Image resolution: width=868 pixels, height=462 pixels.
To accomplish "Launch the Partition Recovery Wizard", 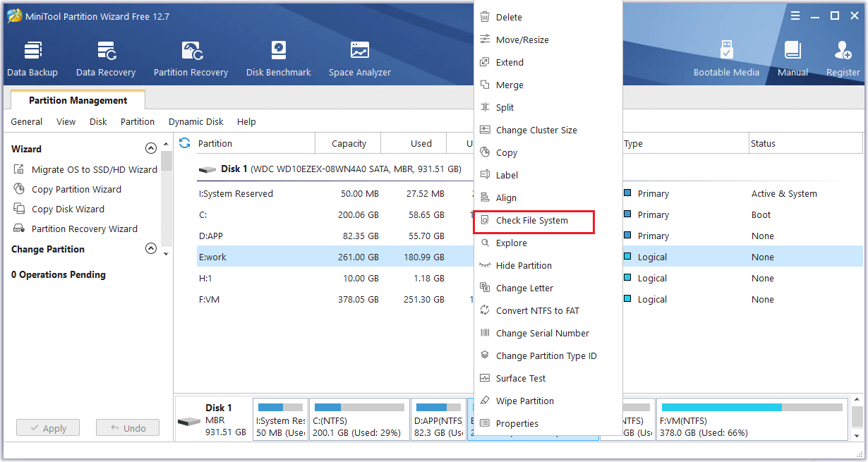I will [76, 229].
